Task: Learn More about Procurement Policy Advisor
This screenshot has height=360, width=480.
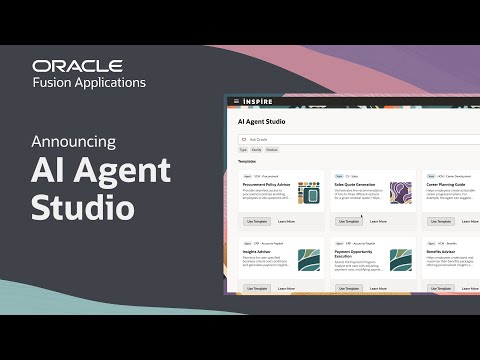Action: [286, 221]
